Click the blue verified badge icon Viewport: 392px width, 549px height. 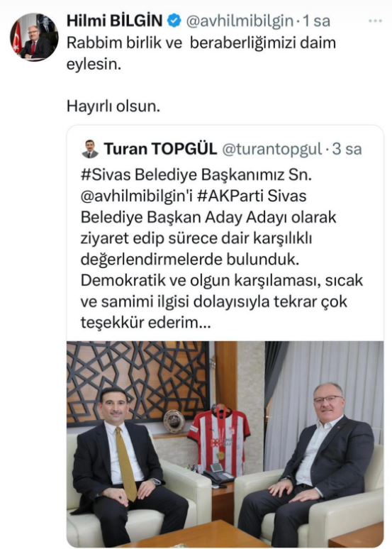coord(174,21)
